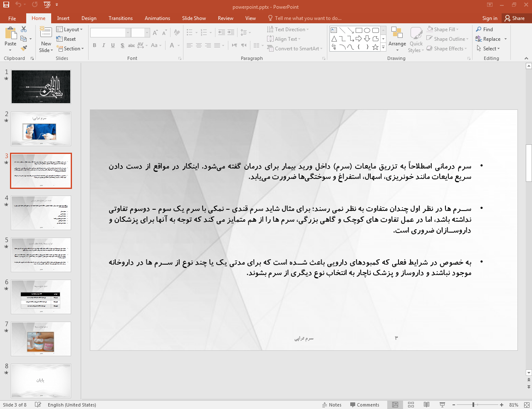This screenshot has width=532, height=409.
Task: Open the Select dropdown in Editing
Action: pos(488,49)
